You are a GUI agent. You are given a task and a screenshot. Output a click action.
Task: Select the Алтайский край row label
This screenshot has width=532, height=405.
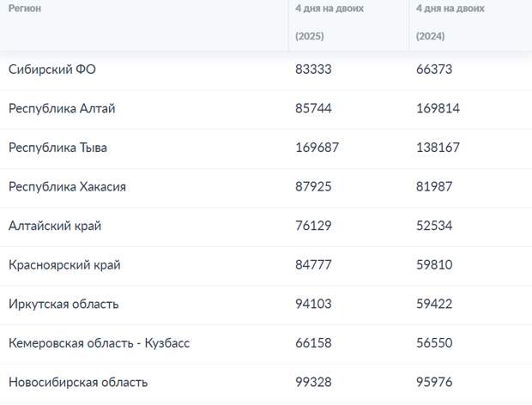[55, 226]
